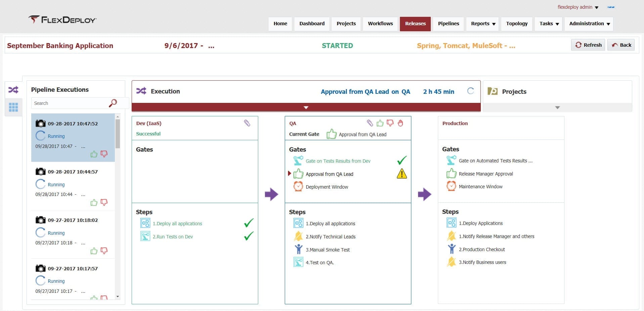
Task: Approve execution 09-28-2017 10:47:52 with thumbs up
Action: [94, 154]
